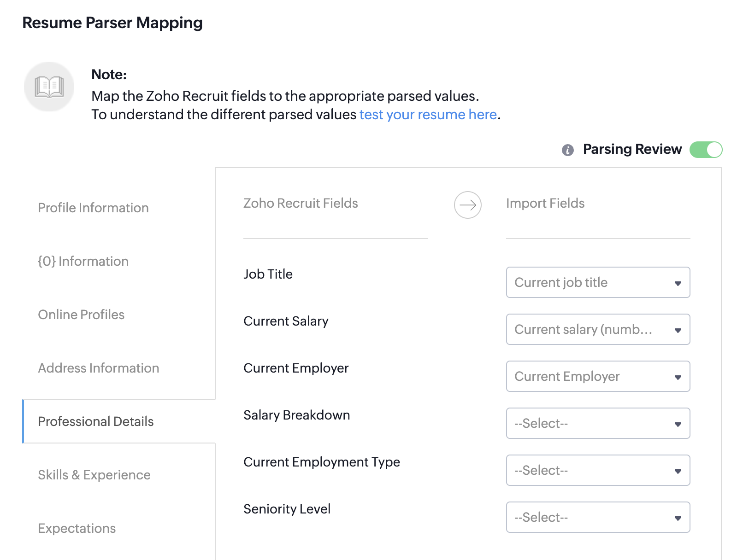Click the Import Fields column header
Viewport: 743px width, 560px height.
pyautogui.click(x=545, y=203)
